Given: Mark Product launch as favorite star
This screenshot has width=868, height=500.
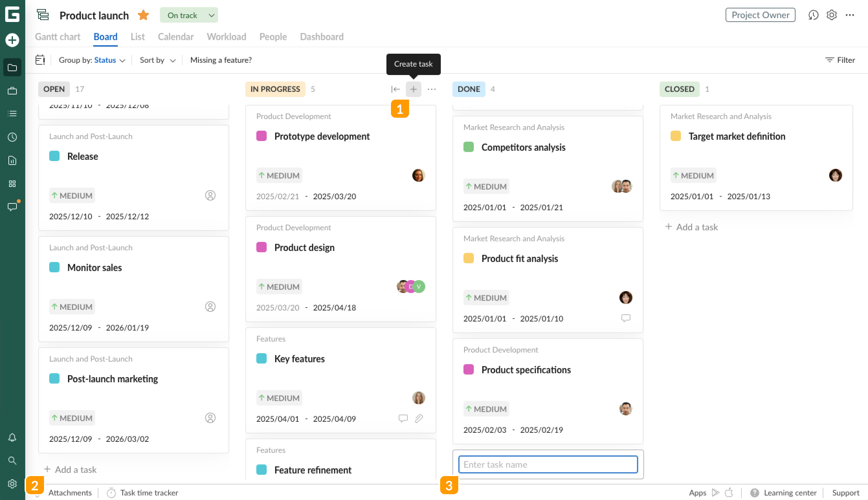Looking at the screenshot, I should [x=143, y=15].
